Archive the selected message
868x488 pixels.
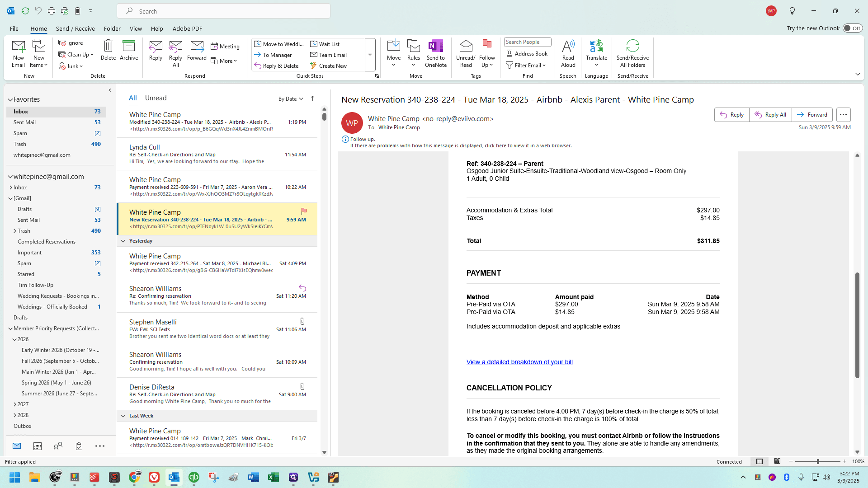[129, 50]
